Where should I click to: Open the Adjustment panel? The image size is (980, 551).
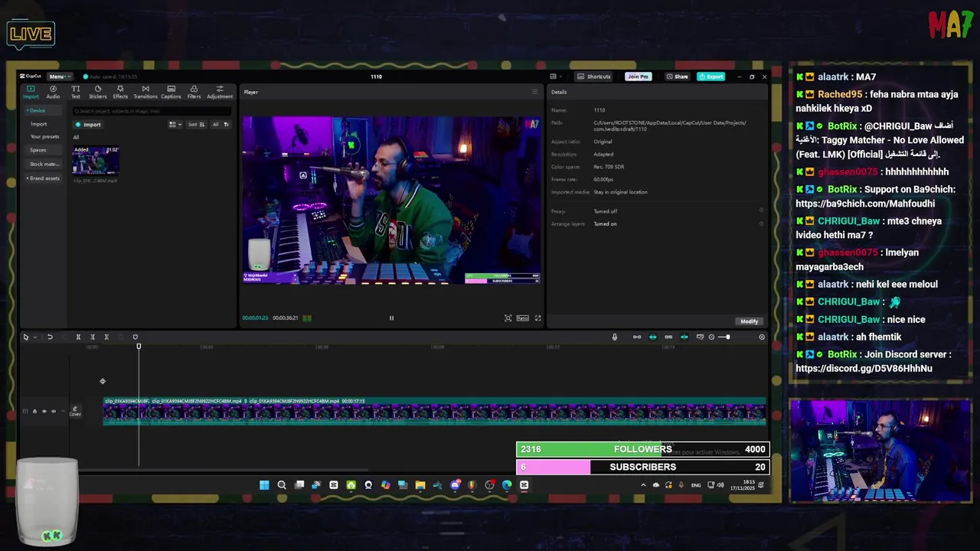click(220, 92)
